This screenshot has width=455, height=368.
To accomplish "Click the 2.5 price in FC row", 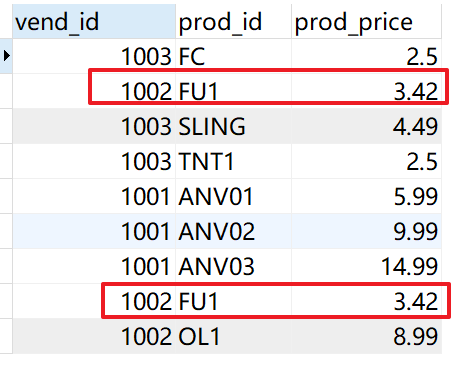I will point(366,56).
